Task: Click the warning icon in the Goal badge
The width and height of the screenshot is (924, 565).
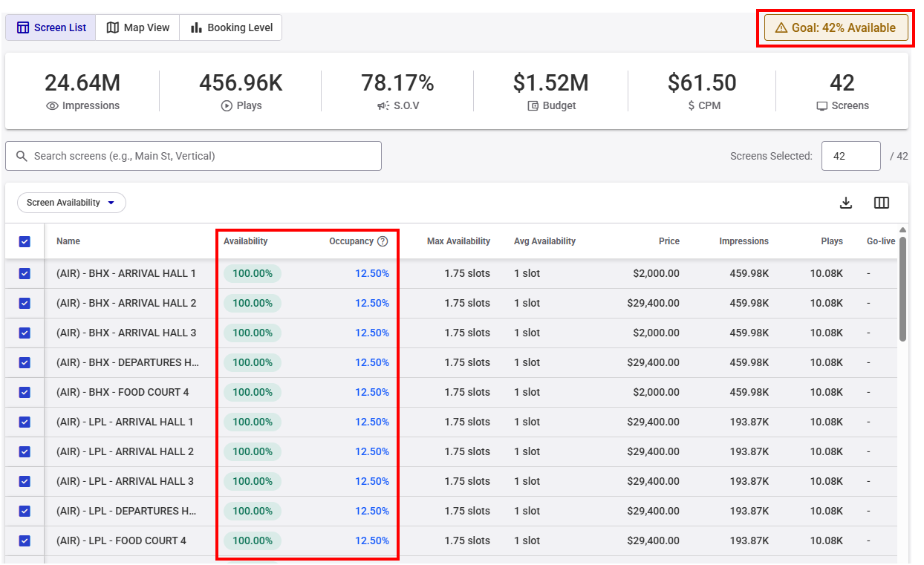Action: [781, 27]
